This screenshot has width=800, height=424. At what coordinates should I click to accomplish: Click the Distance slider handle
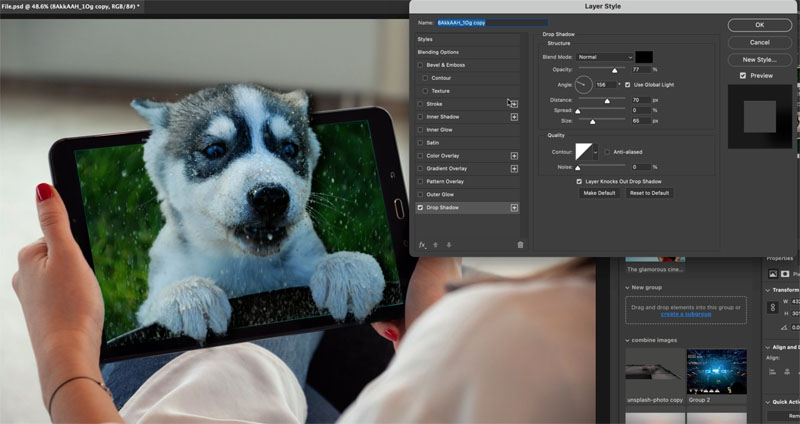point(607,101)
